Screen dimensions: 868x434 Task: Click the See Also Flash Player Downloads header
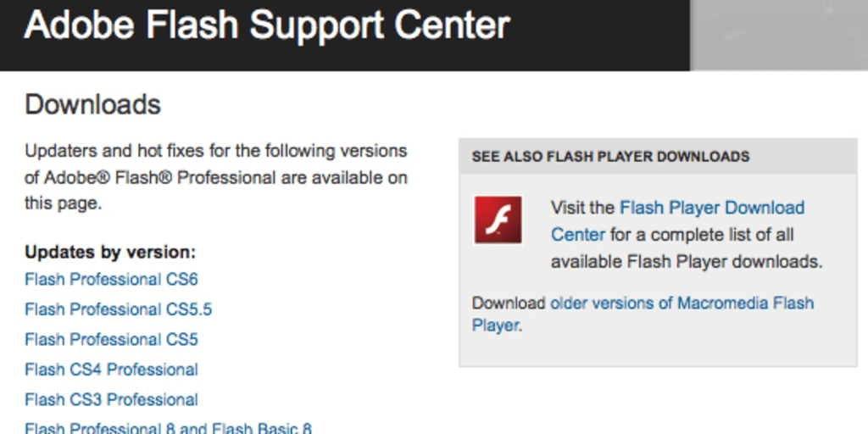[610, 157]
